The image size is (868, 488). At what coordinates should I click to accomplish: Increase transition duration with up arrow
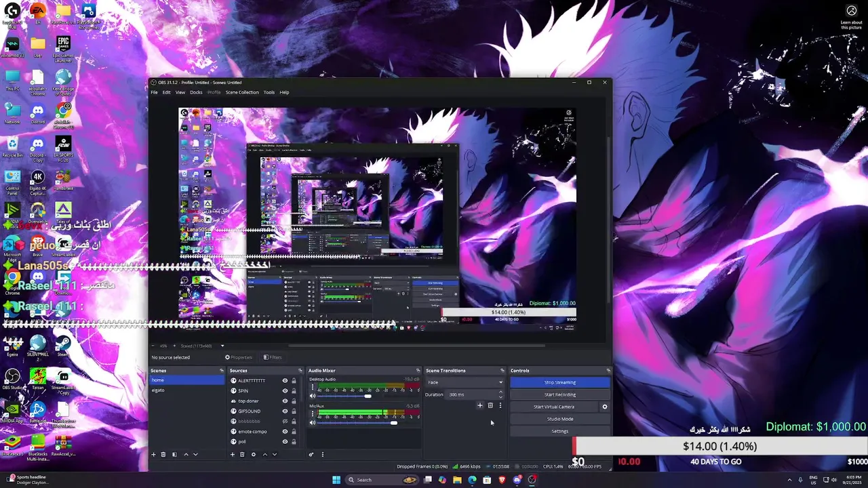coord(501,392)
